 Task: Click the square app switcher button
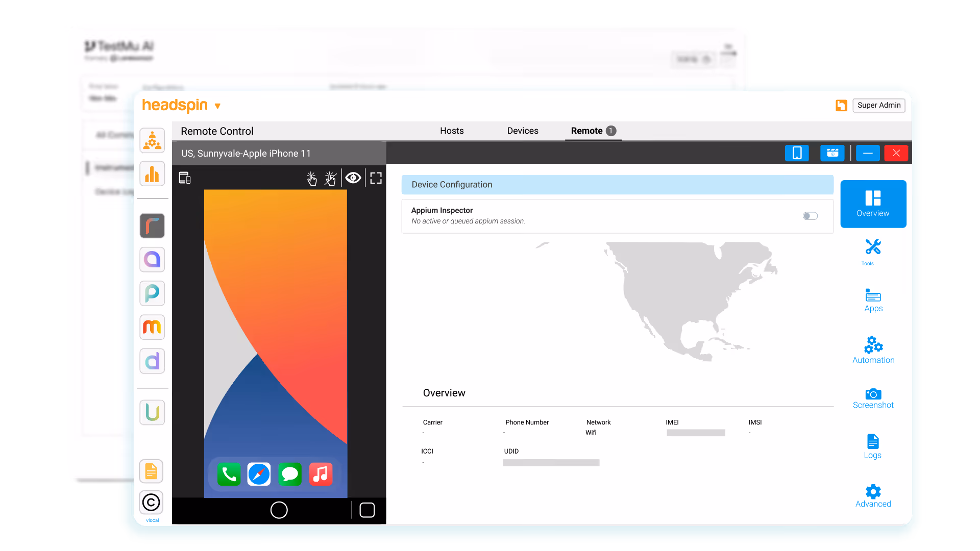pyautogui.click(x=367, y=510)
